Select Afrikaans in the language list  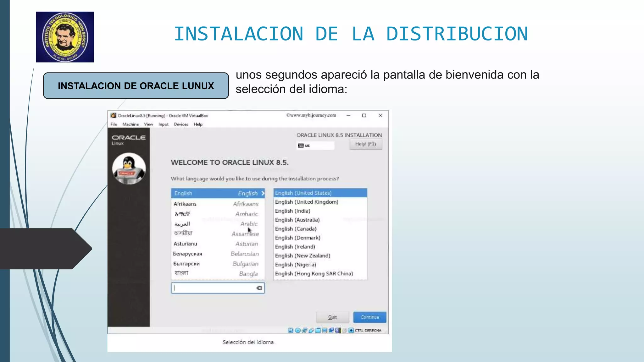(x=218, y=204)
